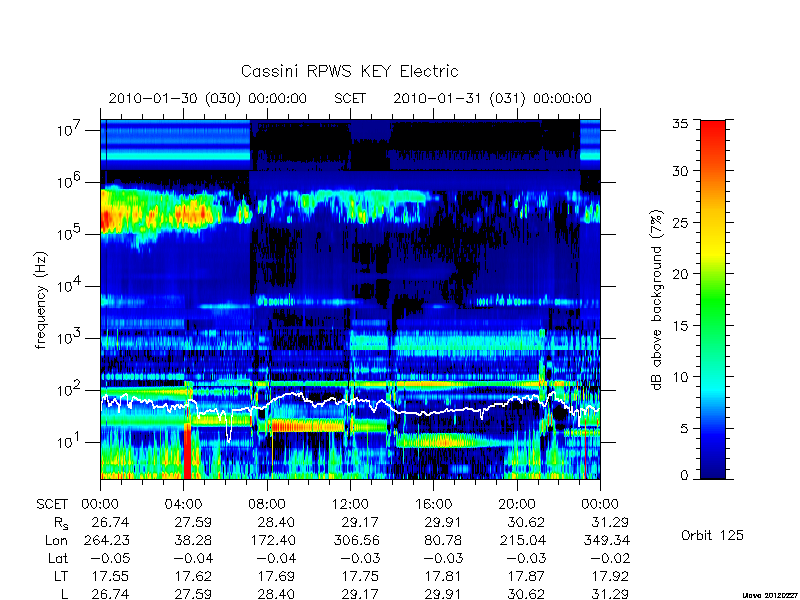Screen dimensions: 800x600
Task: Click the SCET time label 12:00
Action: click(350, 505)
